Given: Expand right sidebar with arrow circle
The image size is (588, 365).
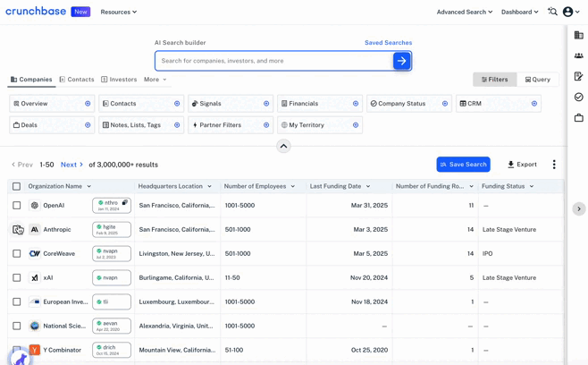Looking at the screenshot, I should (579, 208).
